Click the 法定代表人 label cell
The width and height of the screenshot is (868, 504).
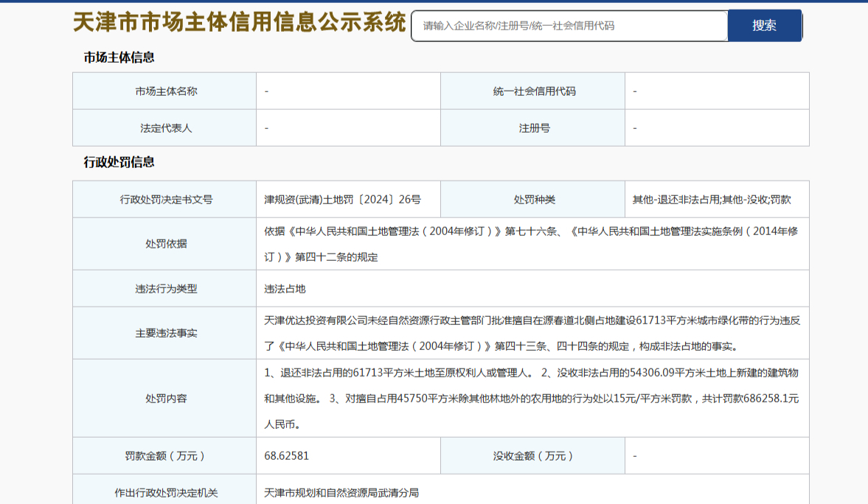[164, 127]
